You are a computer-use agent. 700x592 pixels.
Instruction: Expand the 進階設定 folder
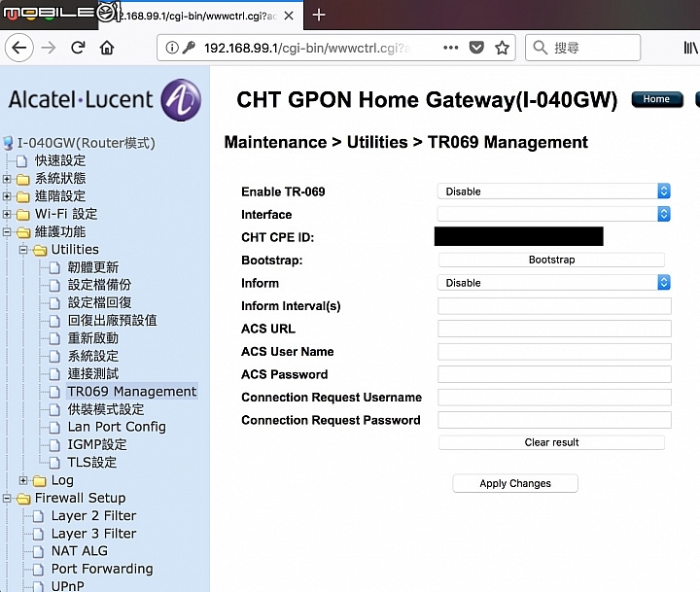(x=7, y=196)
